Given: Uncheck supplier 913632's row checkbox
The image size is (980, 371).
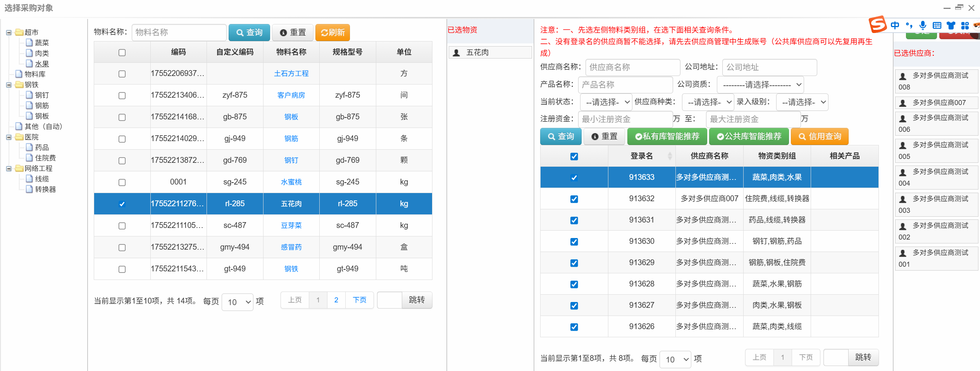Looking at the screenshot, I should tap(574, 198).
